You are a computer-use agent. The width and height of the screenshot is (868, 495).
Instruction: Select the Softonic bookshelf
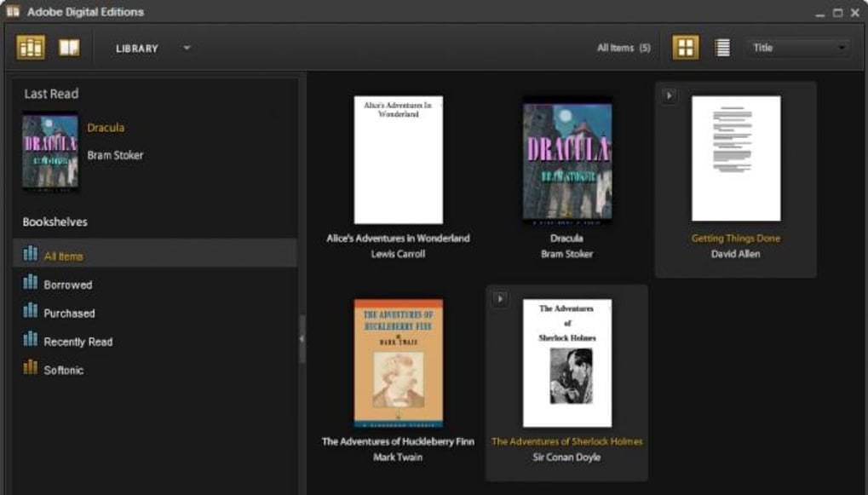coord(155,369)
